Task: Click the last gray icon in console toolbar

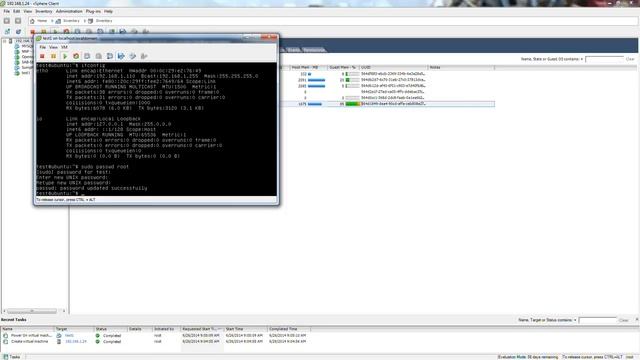Action: 144,56
